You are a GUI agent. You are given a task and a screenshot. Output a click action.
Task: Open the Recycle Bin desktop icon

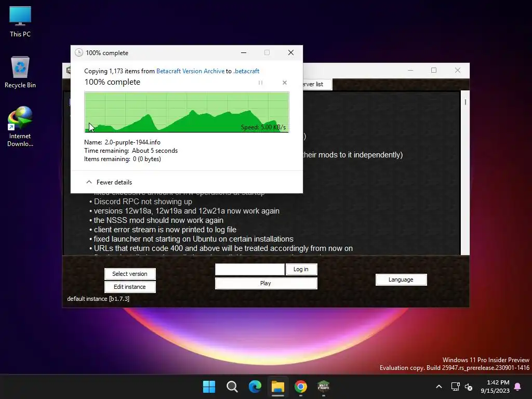[20, 72]
